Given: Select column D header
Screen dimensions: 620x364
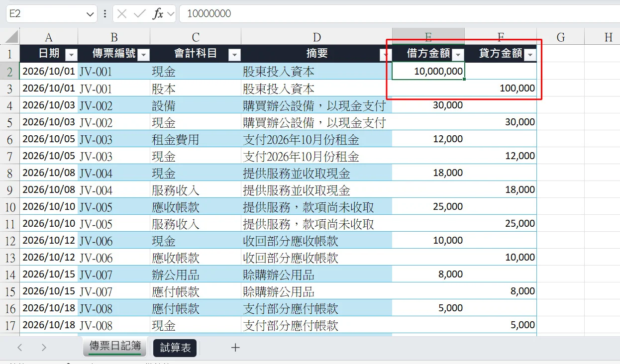Looking at the screenshot, I should click(317, 37).
